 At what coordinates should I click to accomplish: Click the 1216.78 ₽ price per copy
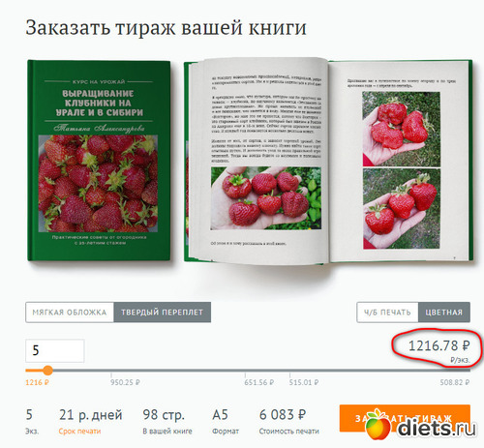point(439,346)
